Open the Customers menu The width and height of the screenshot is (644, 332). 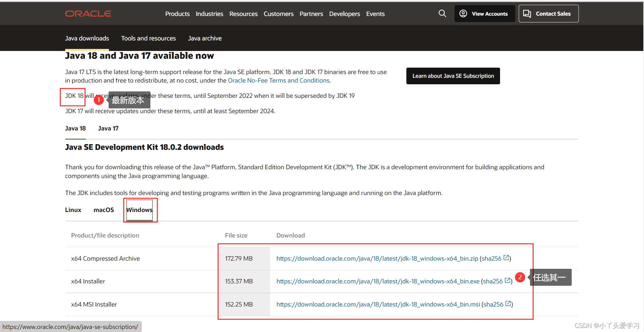coord(278,14)
